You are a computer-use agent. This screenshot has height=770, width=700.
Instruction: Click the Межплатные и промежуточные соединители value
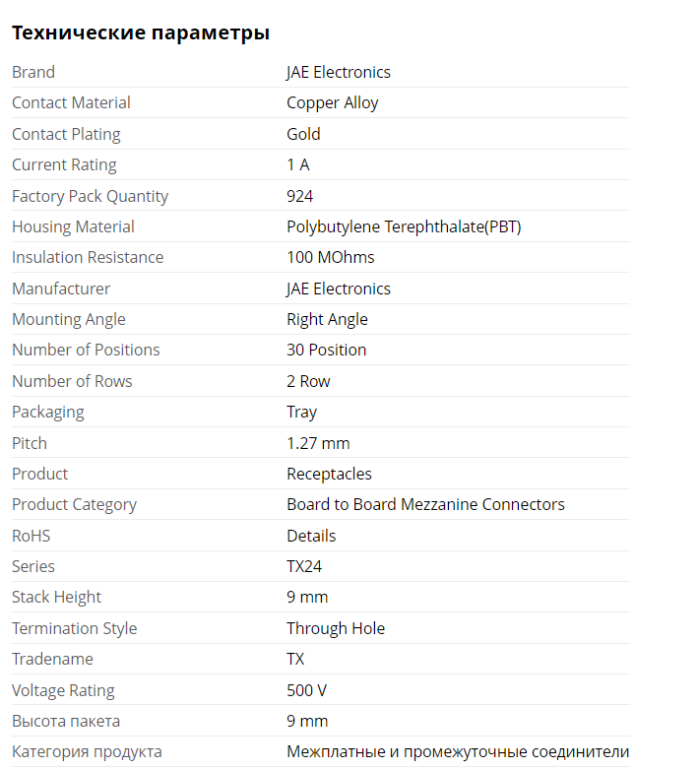tap(457, 751)
